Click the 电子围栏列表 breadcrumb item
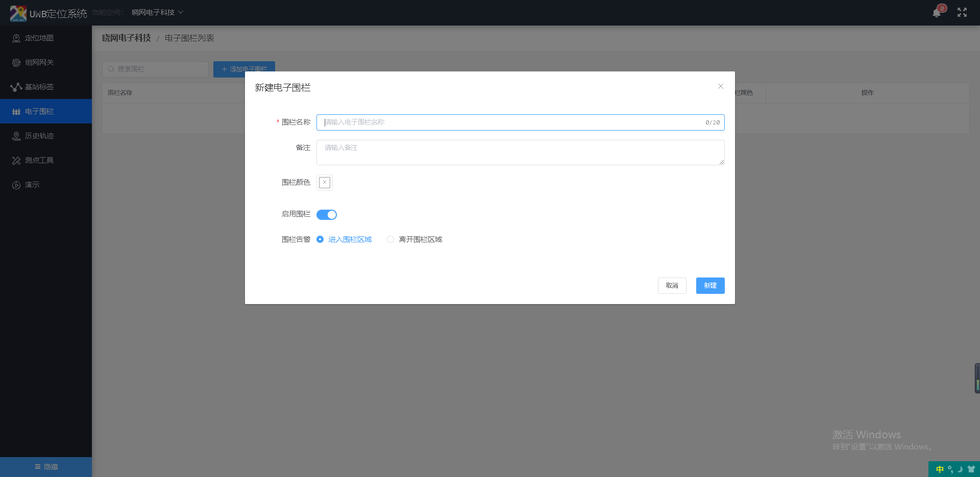Image resolution: width=980 pixels, height=477 pixels. pos(189,38)
